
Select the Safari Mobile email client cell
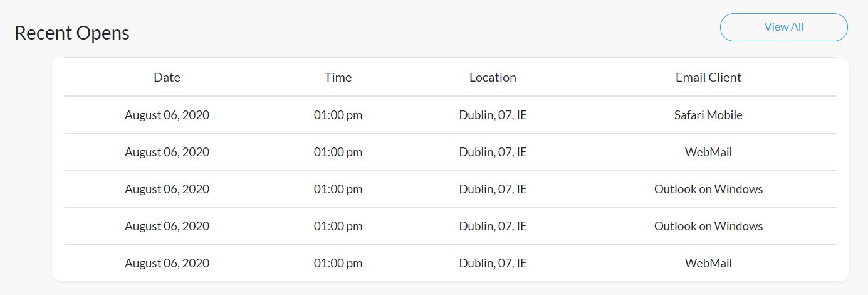tap(708, 115)
